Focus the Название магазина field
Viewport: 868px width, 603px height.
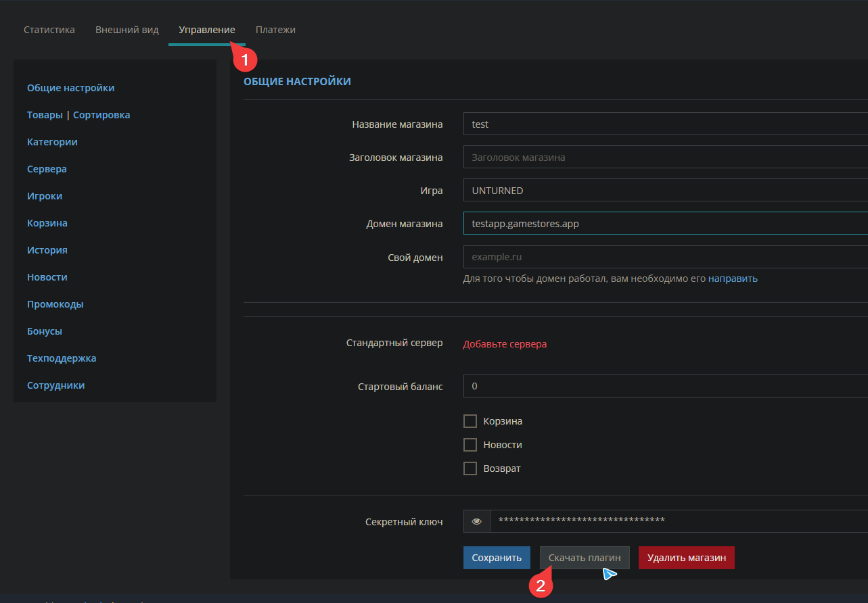[666, 124]
